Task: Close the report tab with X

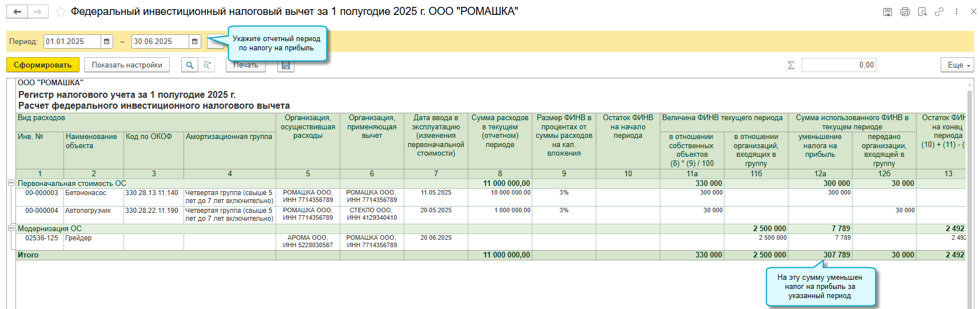Action: coord(973,11)
